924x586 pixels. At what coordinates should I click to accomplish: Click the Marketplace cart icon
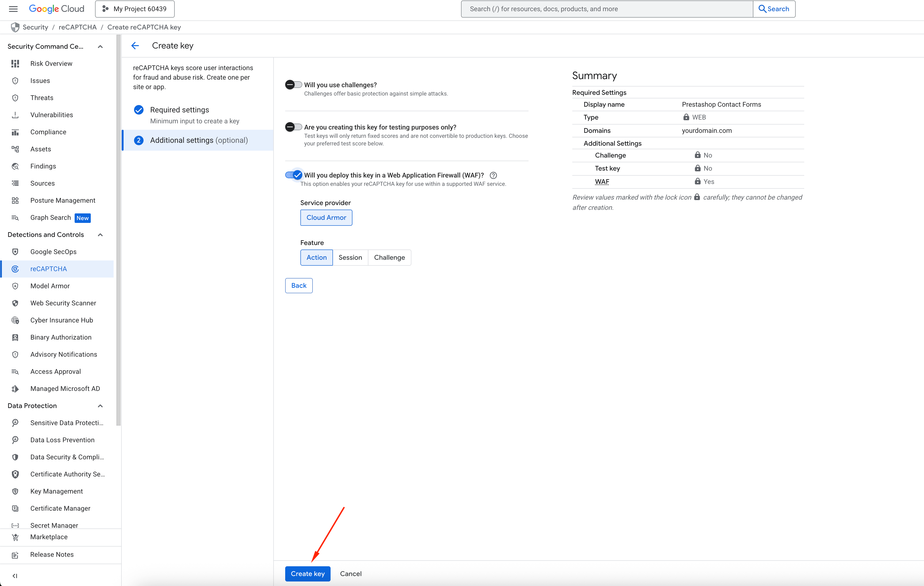15,537
